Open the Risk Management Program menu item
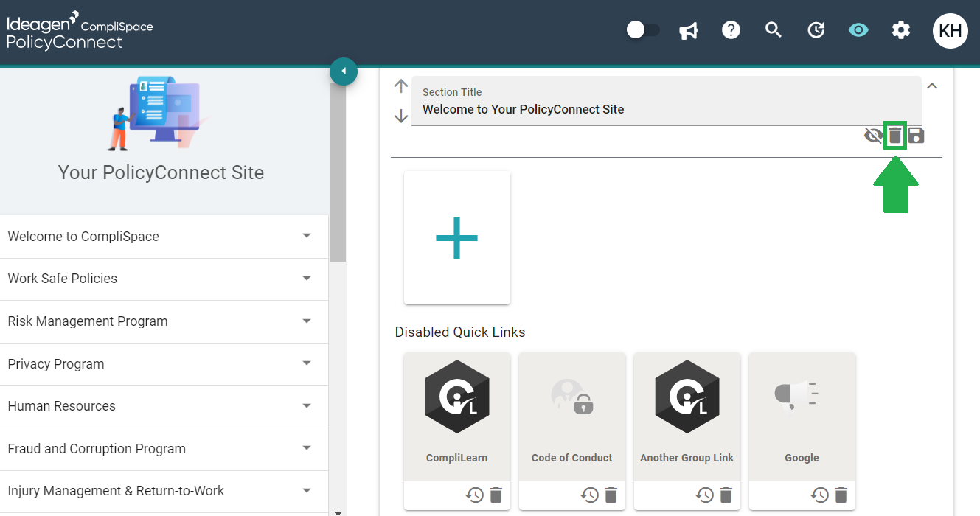Image resolution: width=980 pixels, height=516 pixels. coord(164,321)
